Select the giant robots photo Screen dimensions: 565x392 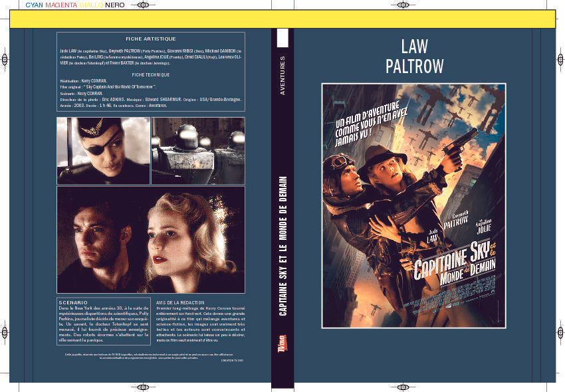click(x=198, y=151)
